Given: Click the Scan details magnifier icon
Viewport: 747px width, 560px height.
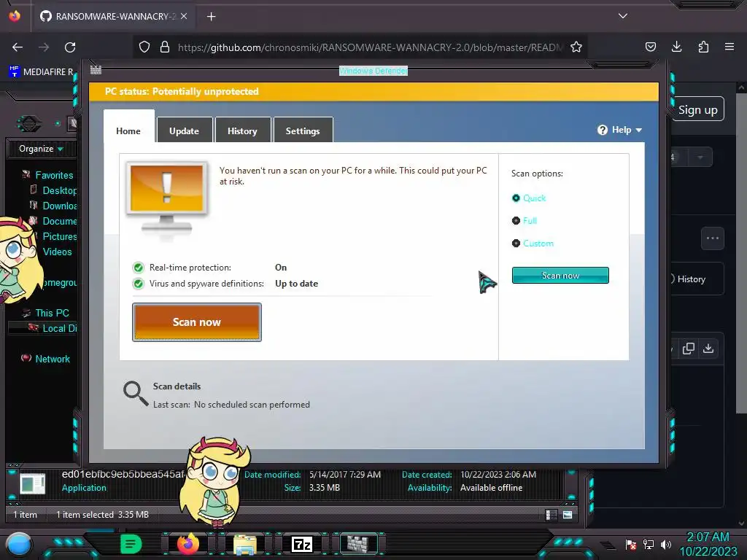Looking at the screenshot, I should pyautogui.click(x=136, y=394).
